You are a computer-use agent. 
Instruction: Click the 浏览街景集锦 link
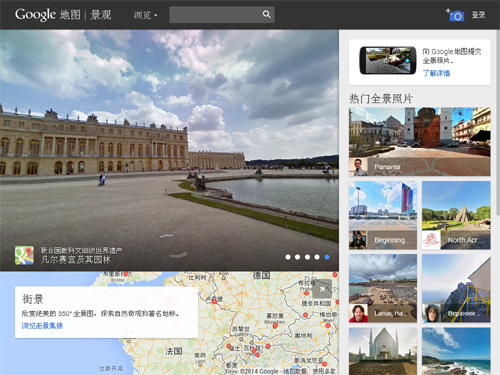coord(42,326)
